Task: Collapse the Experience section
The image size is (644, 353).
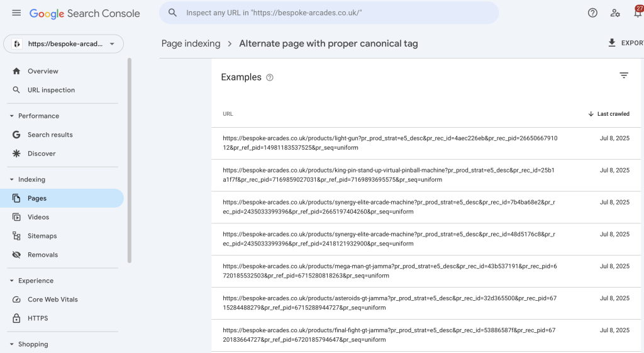Action: coord(11,281)
